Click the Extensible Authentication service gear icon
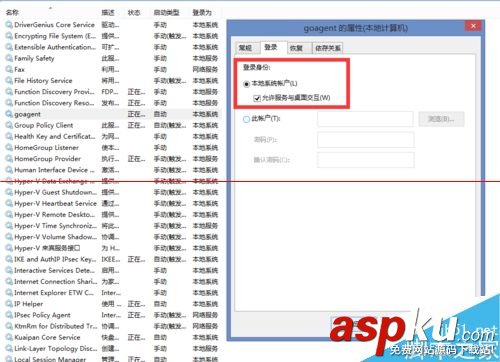Screen dimensions: 500x362 pyautogui.click(x=9, y=47)
